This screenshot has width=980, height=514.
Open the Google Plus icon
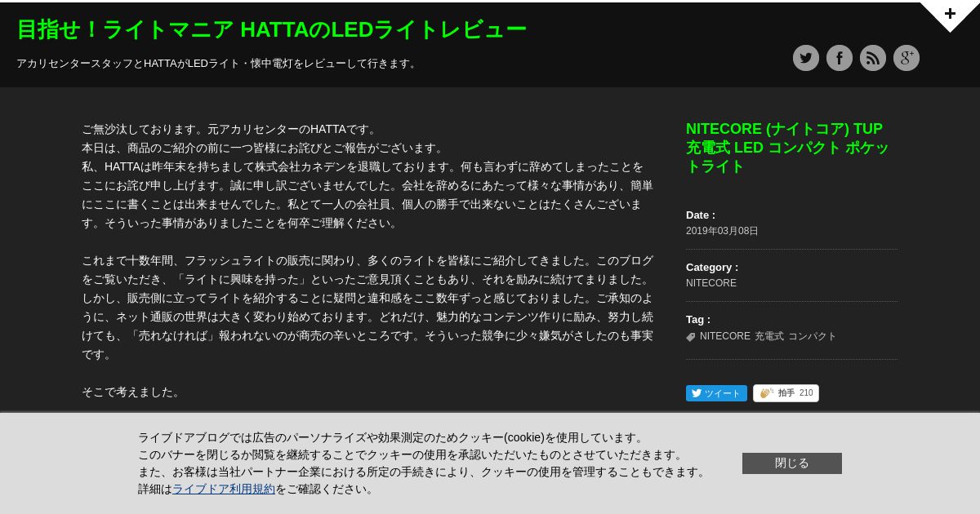point(906,58)
